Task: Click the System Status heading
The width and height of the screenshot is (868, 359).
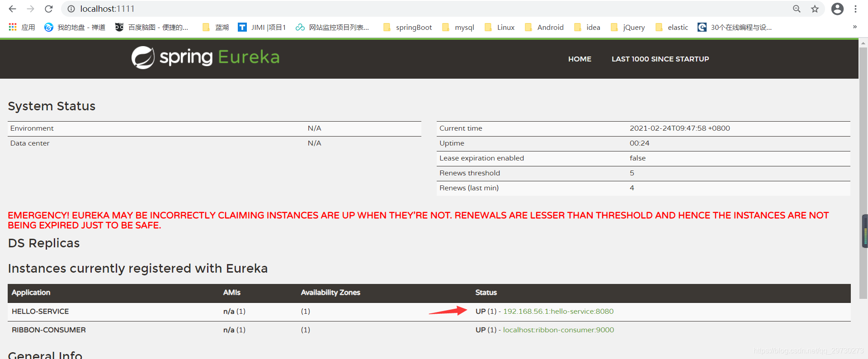Action: 52,106
